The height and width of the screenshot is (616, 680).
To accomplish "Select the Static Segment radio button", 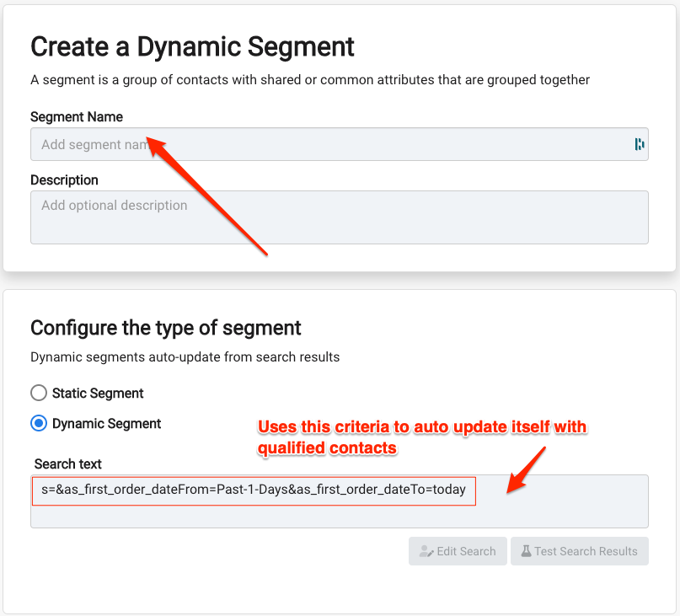I will [39, 393].
